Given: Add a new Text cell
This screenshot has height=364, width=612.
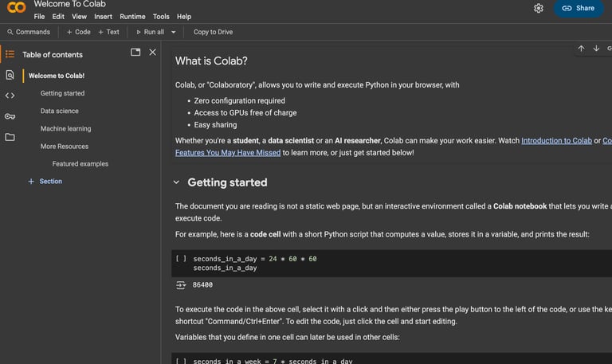Looking at the screenshot, I should (108, 32).
